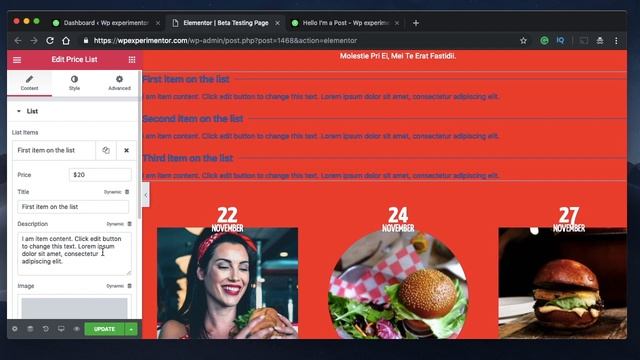Viewport: 640px width, 360px height.
Task: Remove the first list item
Action: (x=127, y=150)
